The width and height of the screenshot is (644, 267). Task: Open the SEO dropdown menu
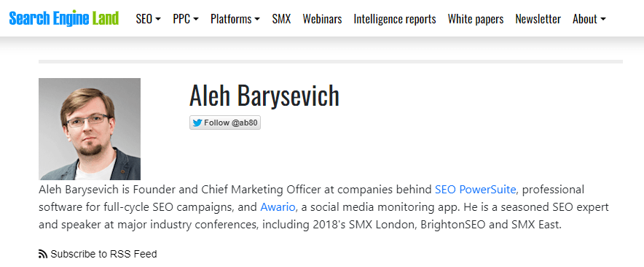point(149,19)
